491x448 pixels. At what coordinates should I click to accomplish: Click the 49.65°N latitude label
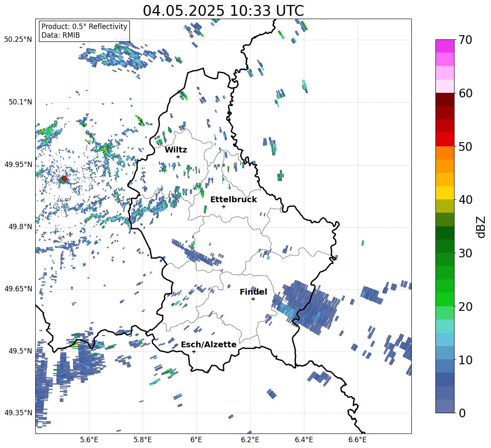(18, 288)
